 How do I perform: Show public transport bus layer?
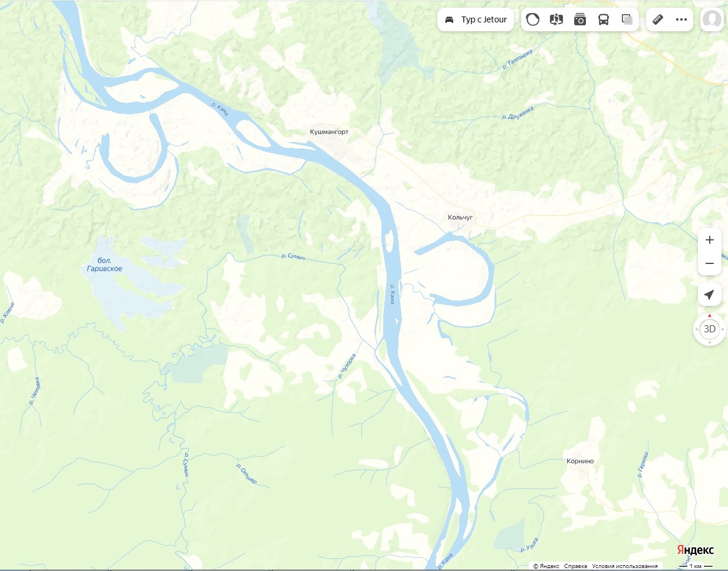coord(604,19)
